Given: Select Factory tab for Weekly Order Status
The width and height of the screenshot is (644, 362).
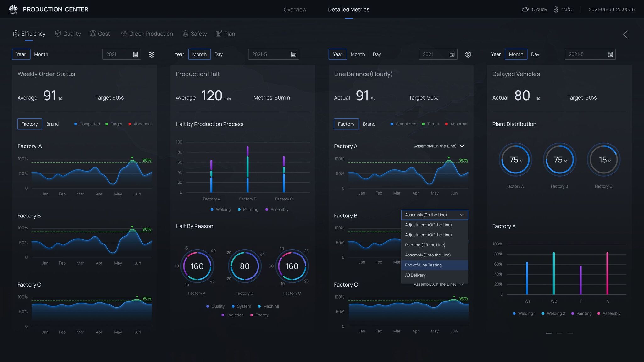Looking at the screenshot, I should pyautogui.click(x=29, y=124).
